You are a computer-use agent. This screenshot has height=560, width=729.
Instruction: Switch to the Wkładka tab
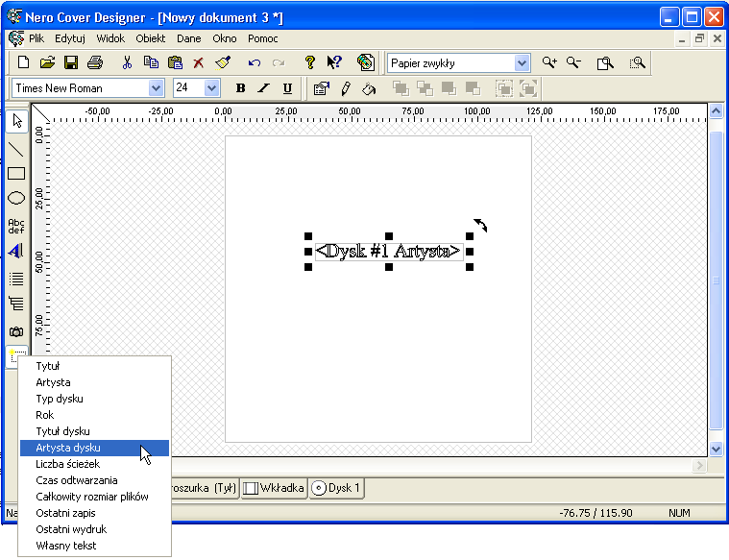click(274, 488)
